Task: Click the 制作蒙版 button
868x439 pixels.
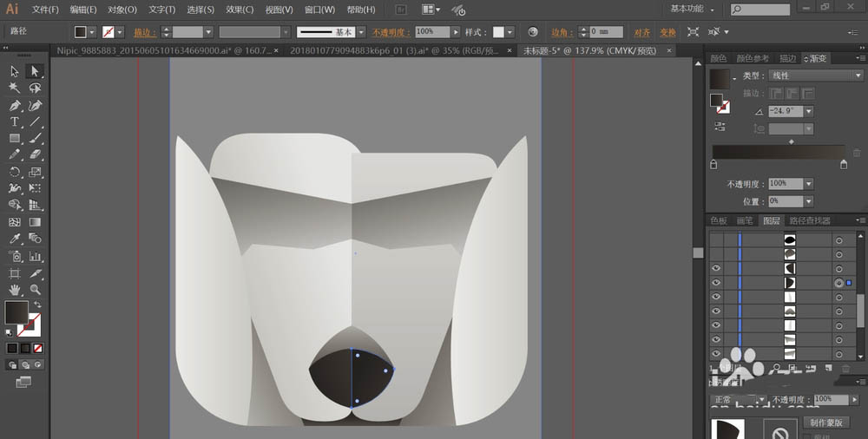Action: [x=826, y=423]
